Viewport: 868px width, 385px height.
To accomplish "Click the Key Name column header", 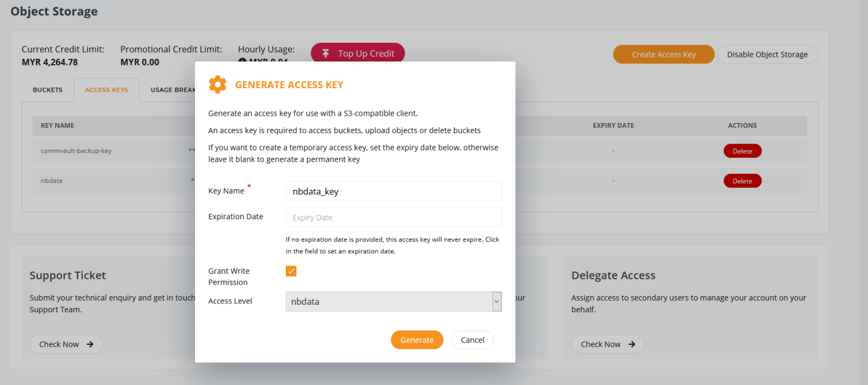I will 57,126.
